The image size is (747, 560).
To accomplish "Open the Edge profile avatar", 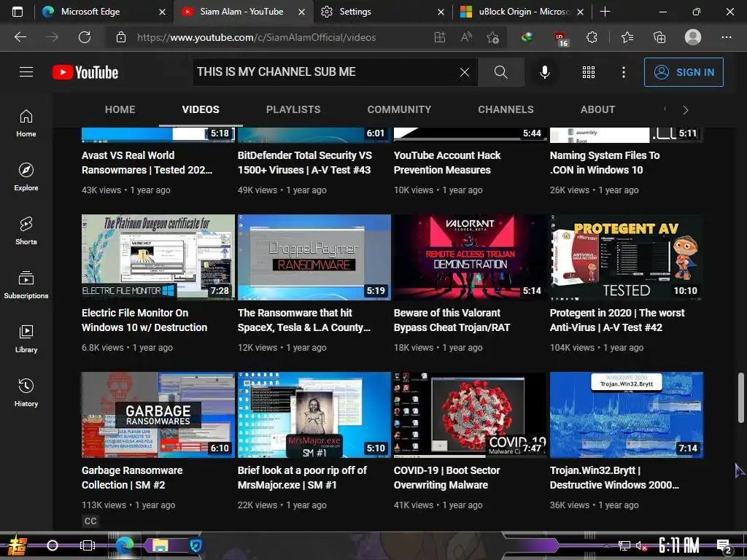I will (x=693, y=37).
